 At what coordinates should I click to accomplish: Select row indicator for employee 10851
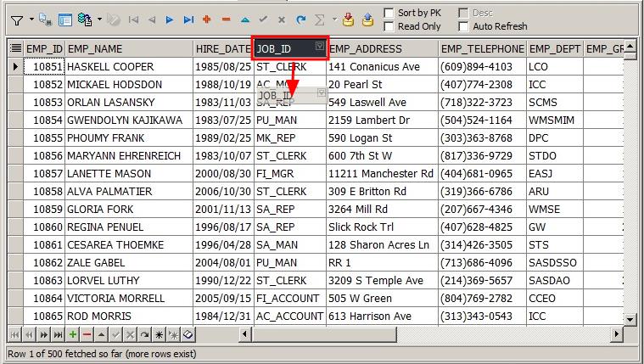14,66
